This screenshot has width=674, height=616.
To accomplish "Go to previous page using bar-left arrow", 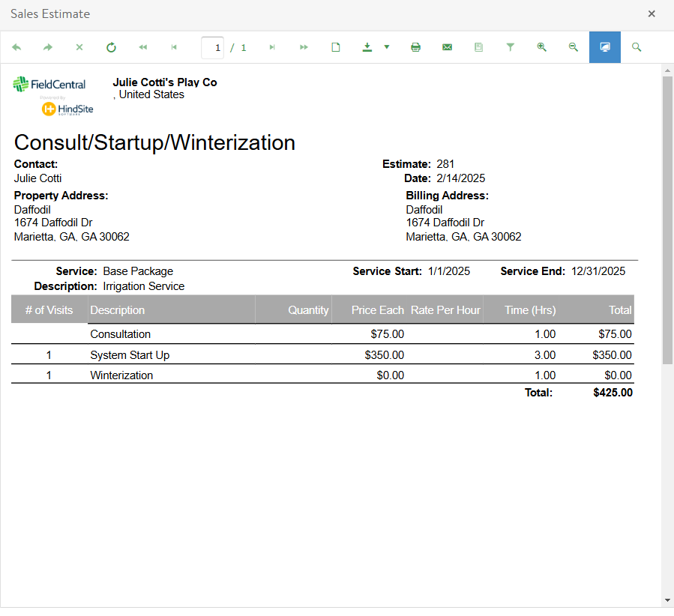I will coord(174,47).
